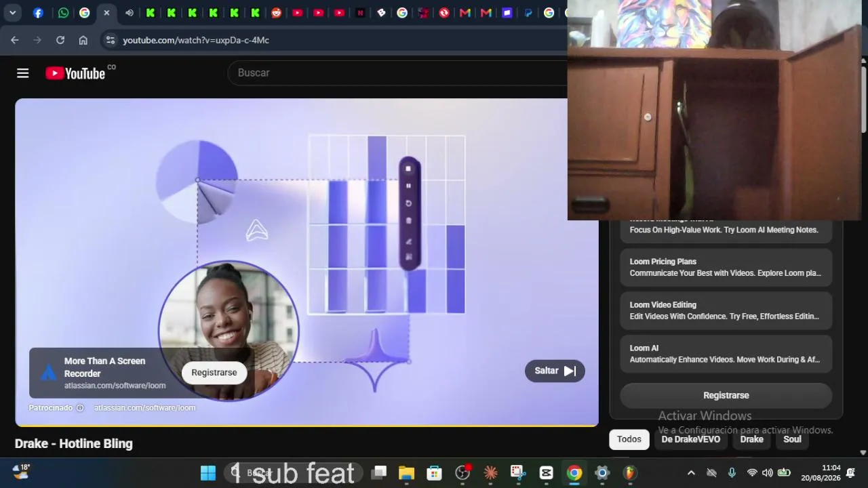Click the Registrarse button below Loom AI
868x488 pixels.
tap(726, 395)
